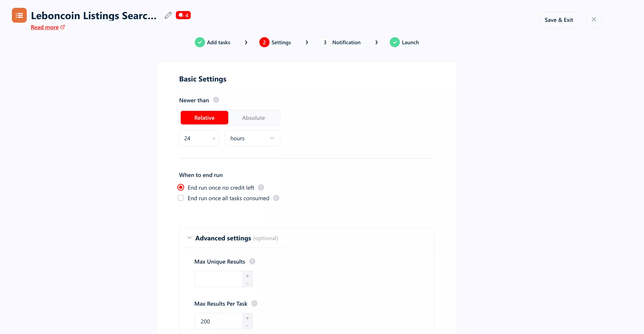Increase Max Unique Results with plus
This screenshot has height=334, width=644.
(x=247, y=276)
